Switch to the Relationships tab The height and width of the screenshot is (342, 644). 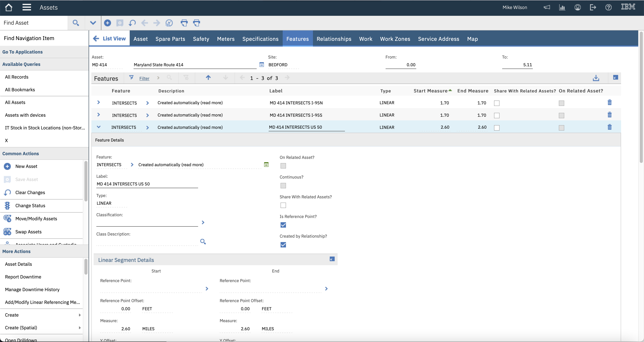click(x=334, y=39)
